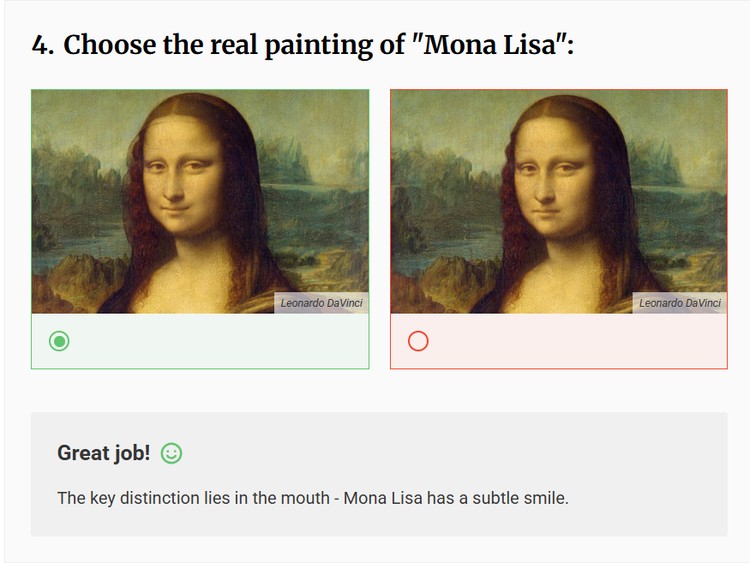750x563 pixels.
Task: Click the green answer bar under left painting
Action: (220, 341)
